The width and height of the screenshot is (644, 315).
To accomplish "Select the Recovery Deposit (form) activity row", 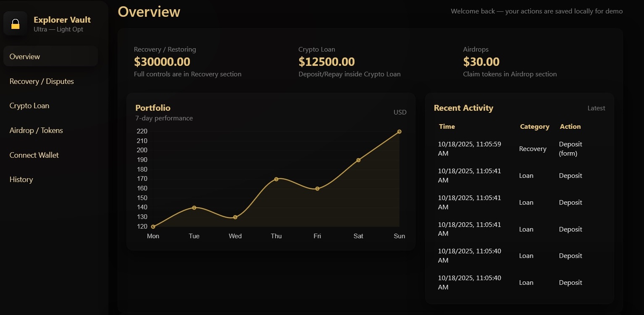I will click(519, 149).
